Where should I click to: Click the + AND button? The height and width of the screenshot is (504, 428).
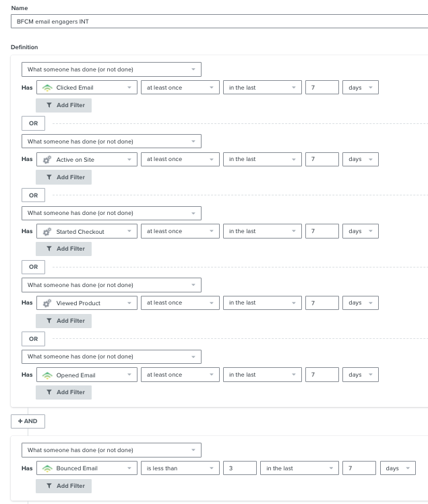(28, 421)
